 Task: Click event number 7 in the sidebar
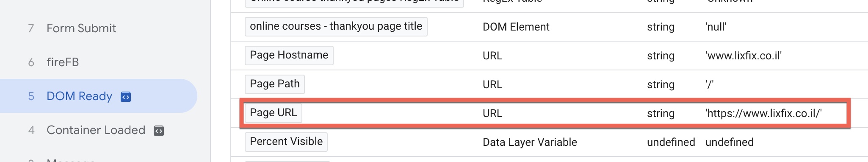pyautogui.click(x=31, y=28)
